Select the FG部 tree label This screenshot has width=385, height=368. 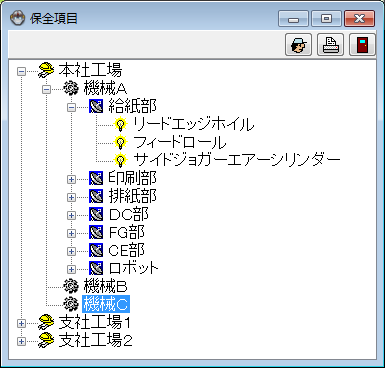point(126,232)
